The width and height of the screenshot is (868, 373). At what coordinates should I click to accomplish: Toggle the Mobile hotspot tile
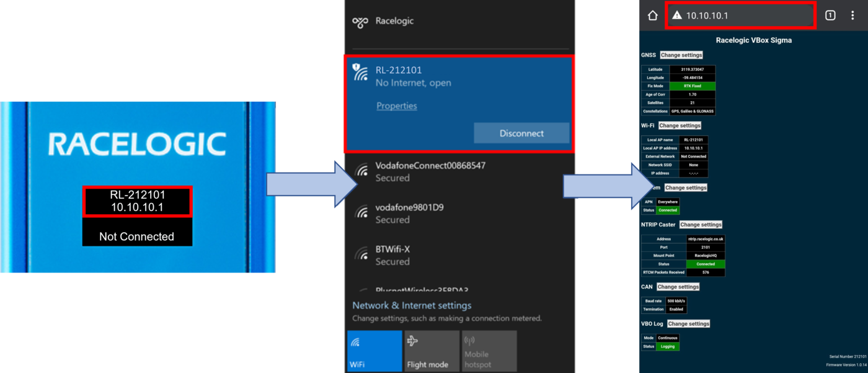(x=489, y=351)
